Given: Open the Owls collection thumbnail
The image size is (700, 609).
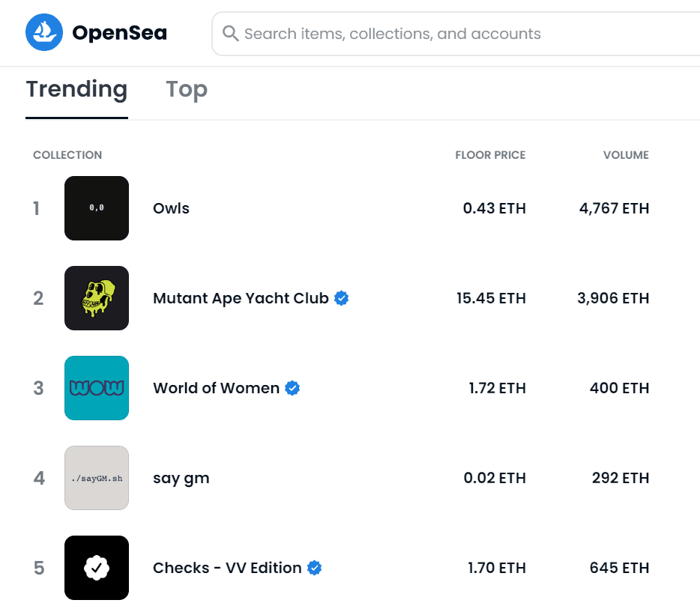Looking at the screenshot, I should 97,208.
